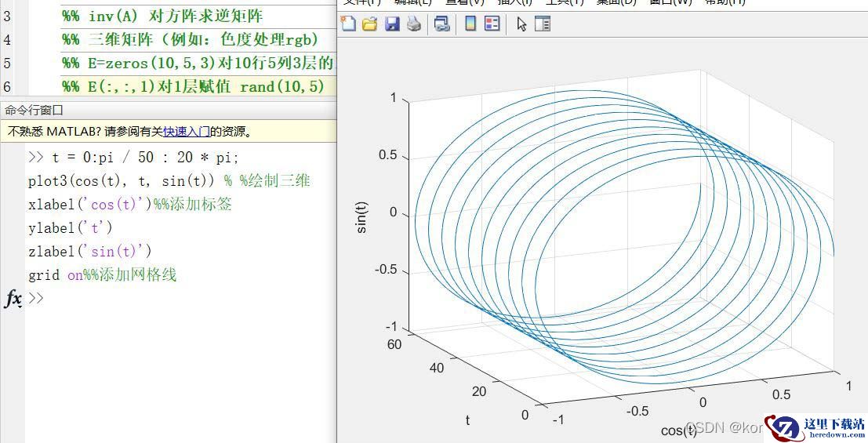Toggle the Insert Colorbar button
This screenshot has height=443, width=868.
470,24
